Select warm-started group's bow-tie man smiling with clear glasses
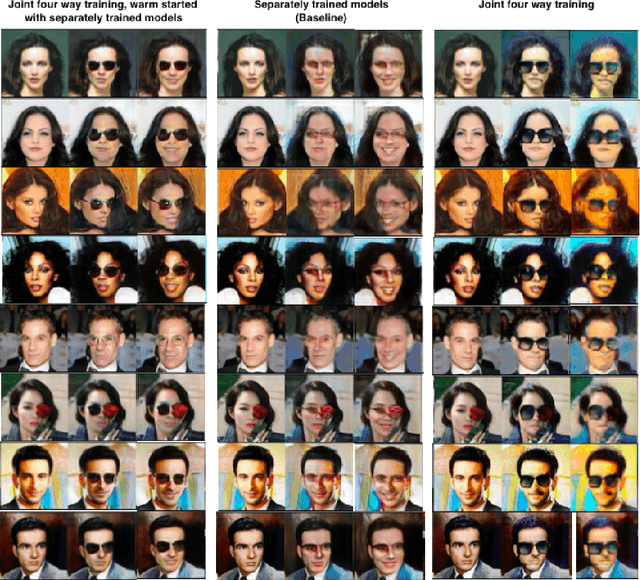 171,338
